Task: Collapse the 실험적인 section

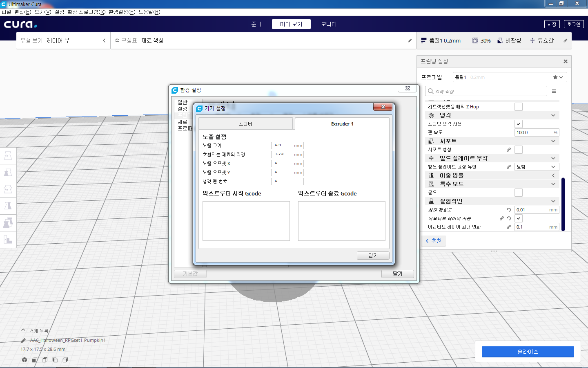Action: click(x=492, y=201)
